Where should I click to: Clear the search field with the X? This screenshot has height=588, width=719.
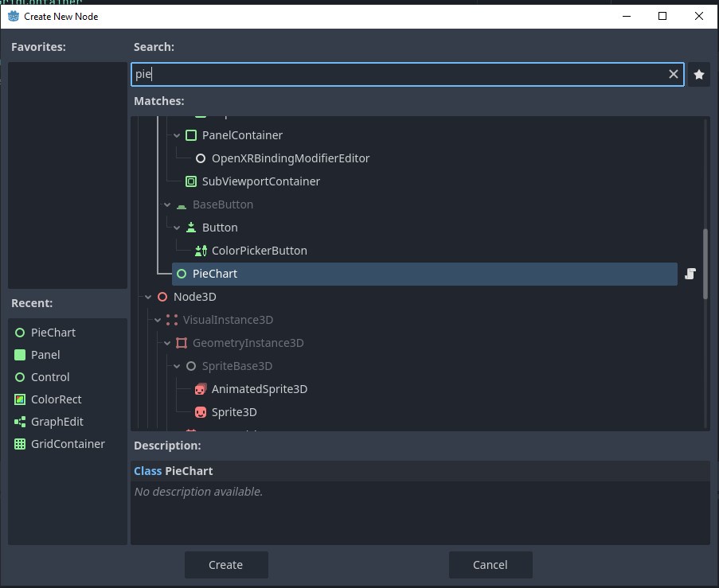tap(674, 74)
